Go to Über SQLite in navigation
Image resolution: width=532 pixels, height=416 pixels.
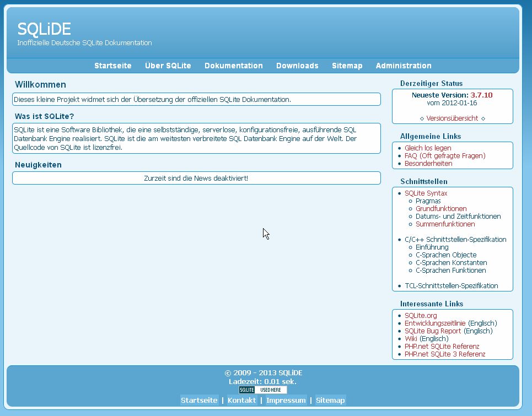(168, 66)
